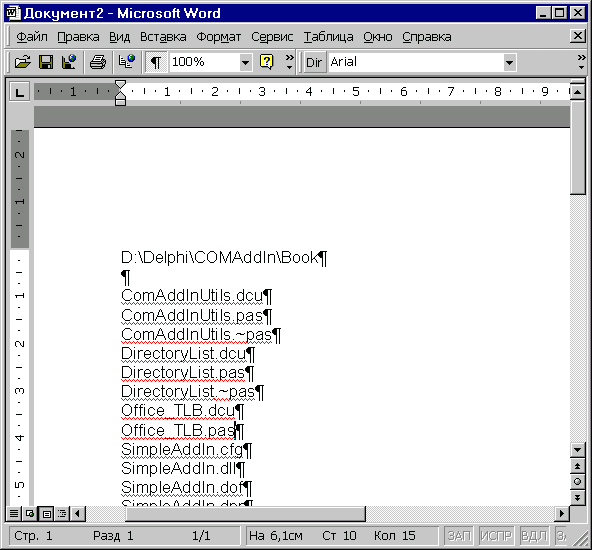The height and width of the screenshot is (550, 592).
Task: Click the status bar page indicator Стр. 1
Action: 33,536
